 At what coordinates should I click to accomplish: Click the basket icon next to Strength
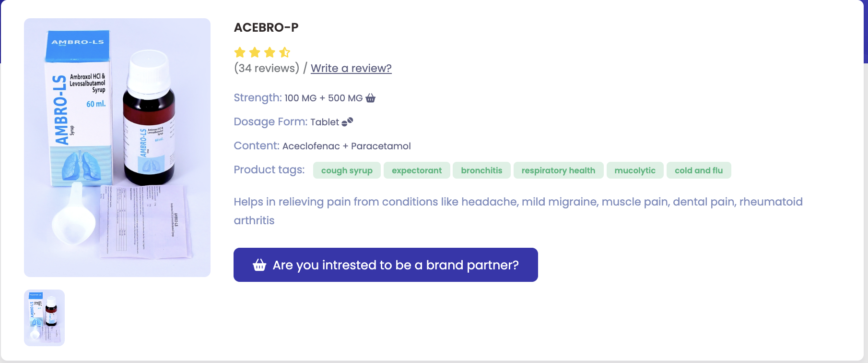pyautogui.click(x=370, y=98)
